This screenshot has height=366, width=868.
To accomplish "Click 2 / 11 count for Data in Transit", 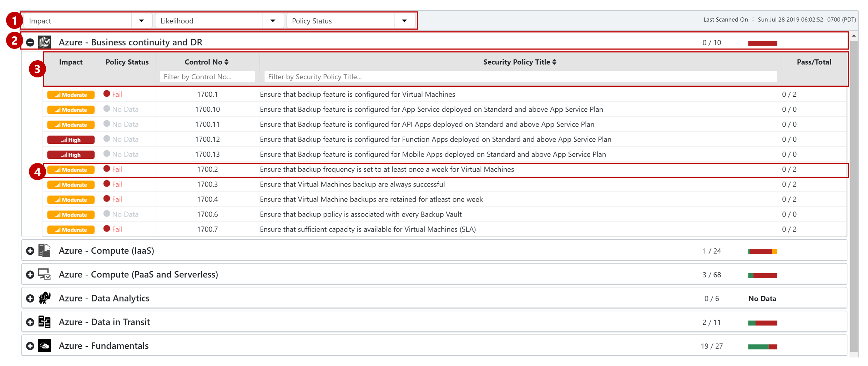I will (712, 322).
